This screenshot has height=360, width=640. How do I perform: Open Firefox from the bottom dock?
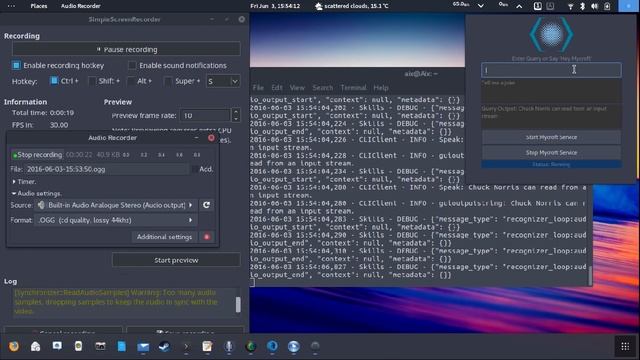coord(14,347)
